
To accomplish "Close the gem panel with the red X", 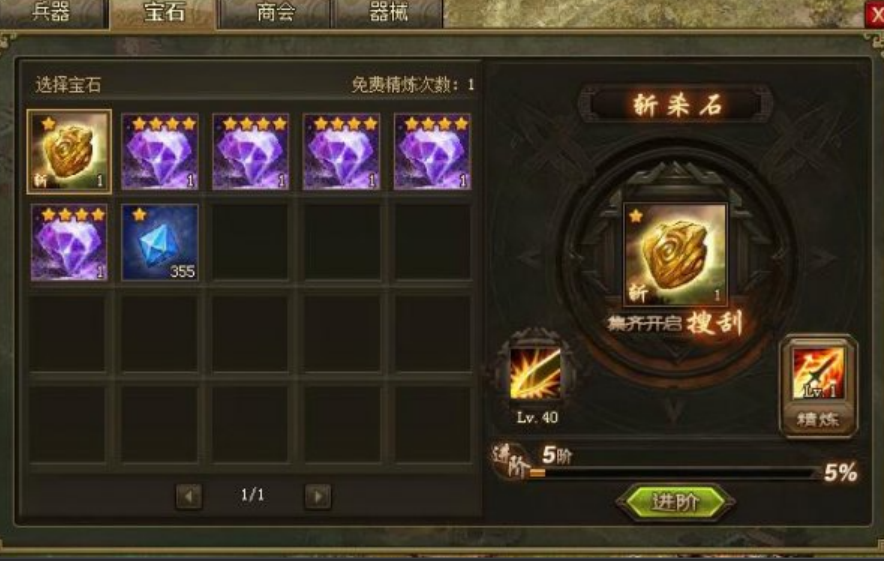I will tap(875, 15).
